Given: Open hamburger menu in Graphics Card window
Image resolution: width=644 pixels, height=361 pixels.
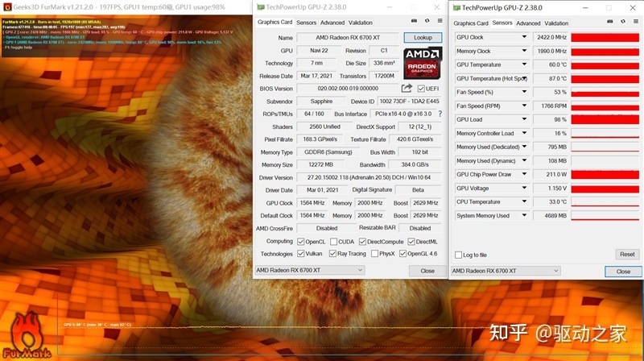Looking at the screenshot, I should [440, 21].
